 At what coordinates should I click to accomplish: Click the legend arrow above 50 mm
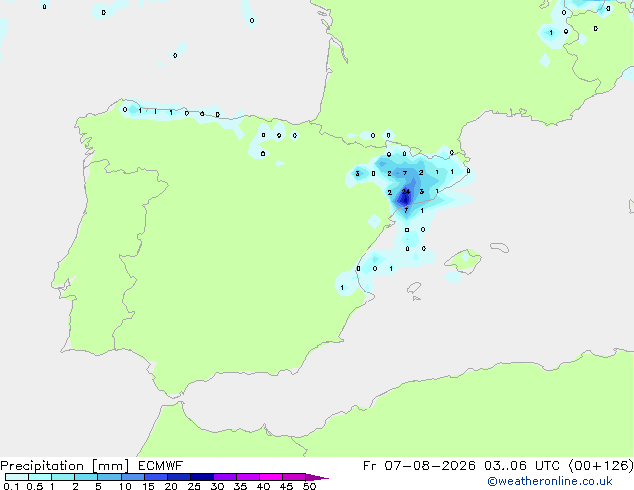[x=317, y=477]
